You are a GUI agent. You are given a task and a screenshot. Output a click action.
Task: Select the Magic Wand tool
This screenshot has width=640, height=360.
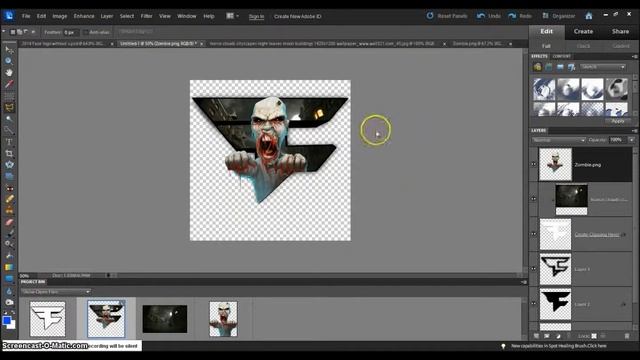tap(9, 119)
